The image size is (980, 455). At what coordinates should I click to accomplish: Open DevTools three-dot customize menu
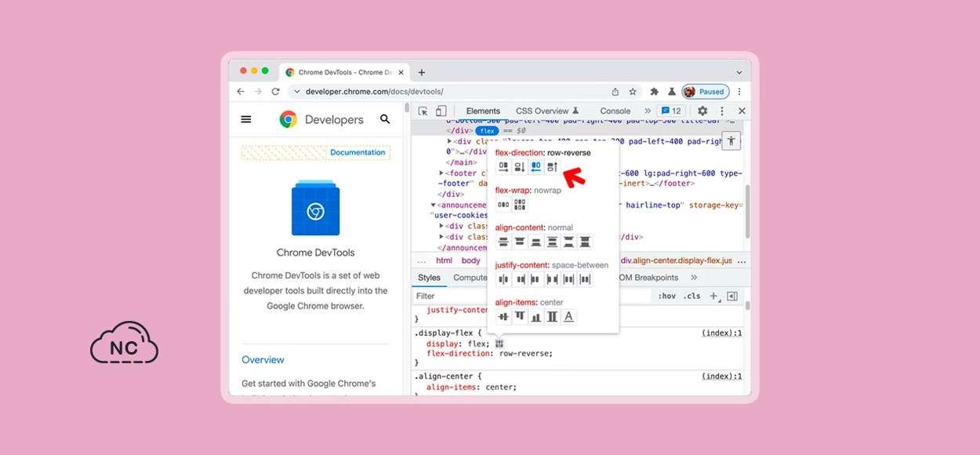click(x=722, y=111)
